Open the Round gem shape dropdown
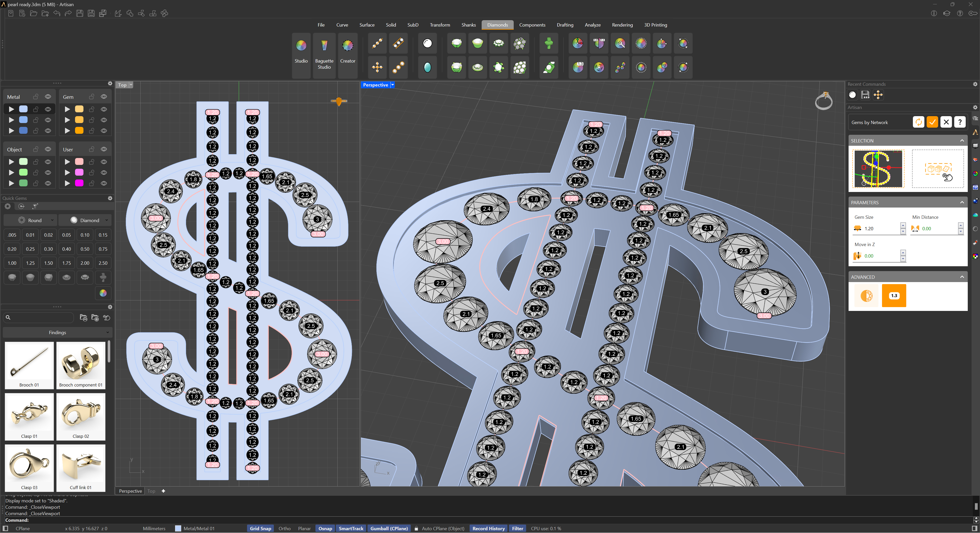This screenshot has width=980, height=533. [x=30, y=220]
